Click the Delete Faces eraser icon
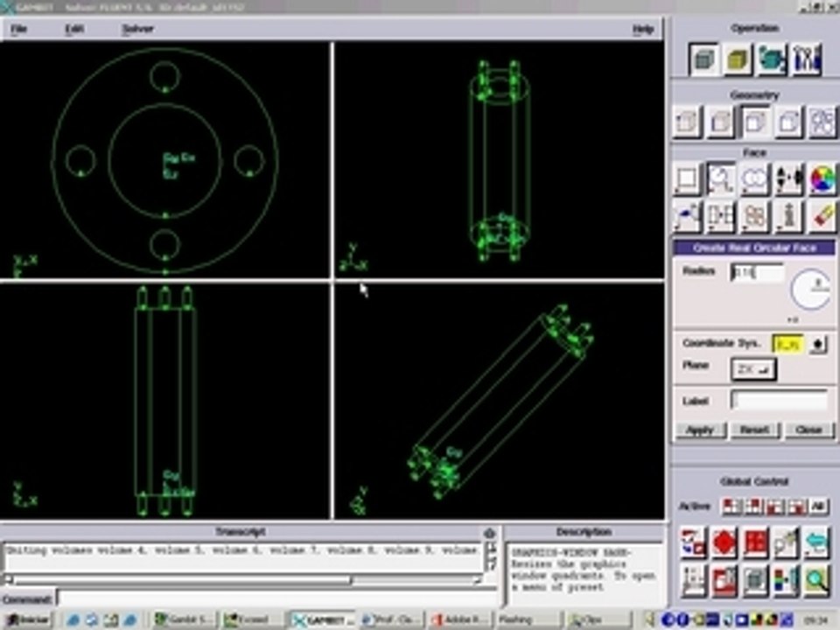 pyautogui.click(x=822, y=217)
